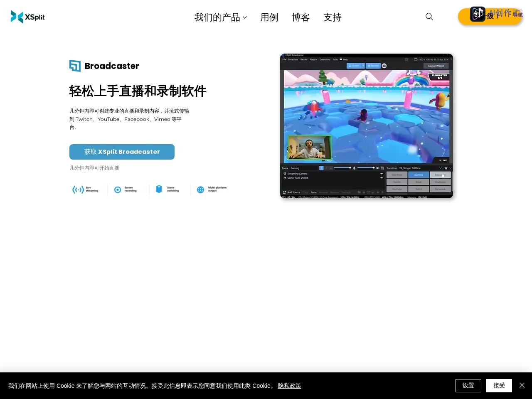The image size is (532, 399).
Task: Click the folder icon in source toolbar
Action: pos(359,192)
